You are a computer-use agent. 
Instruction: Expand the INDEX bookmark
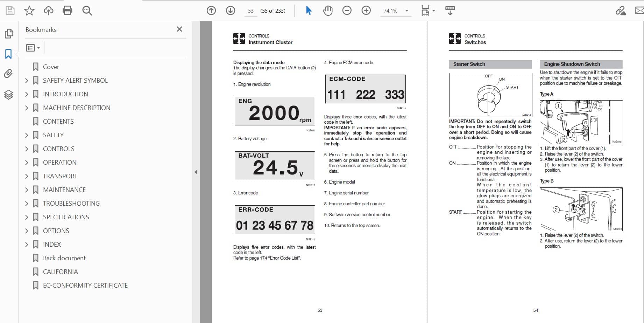pos(27,245)
